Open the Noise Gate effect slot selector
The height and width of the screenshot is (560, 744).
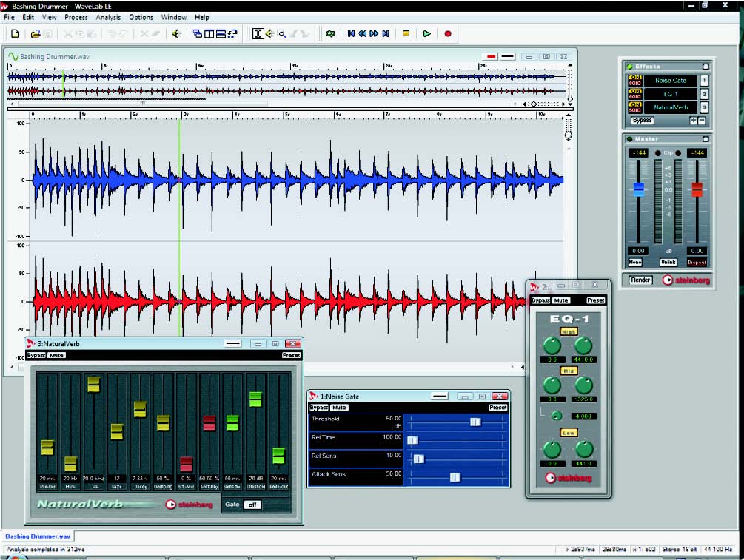671,81
